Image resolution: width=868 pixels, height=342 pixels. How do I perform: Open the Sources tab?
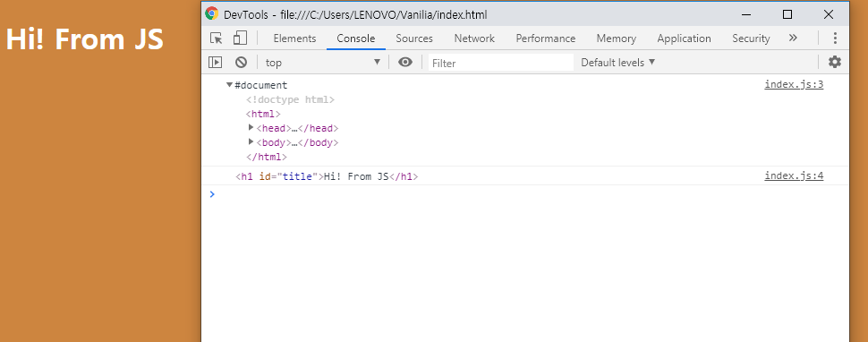[414, 38]
